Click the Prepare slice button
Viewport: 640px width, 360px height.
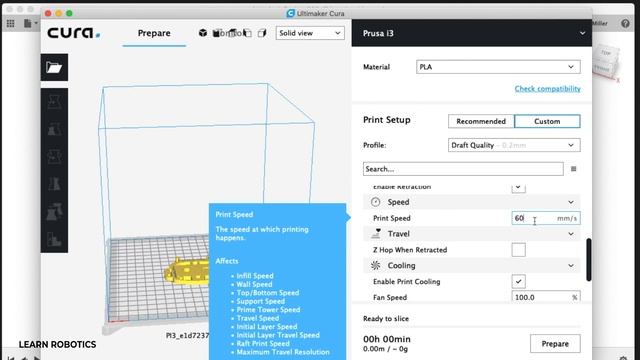coord(555,344)
